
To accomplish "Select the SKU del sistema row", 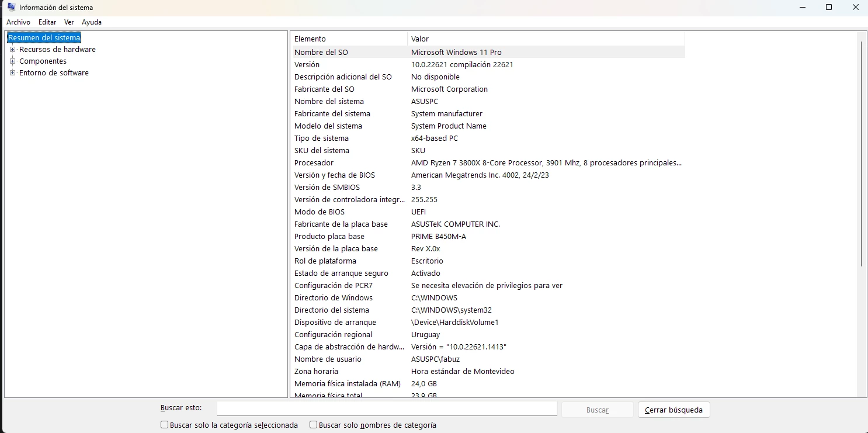I will (x=488, y=150).
